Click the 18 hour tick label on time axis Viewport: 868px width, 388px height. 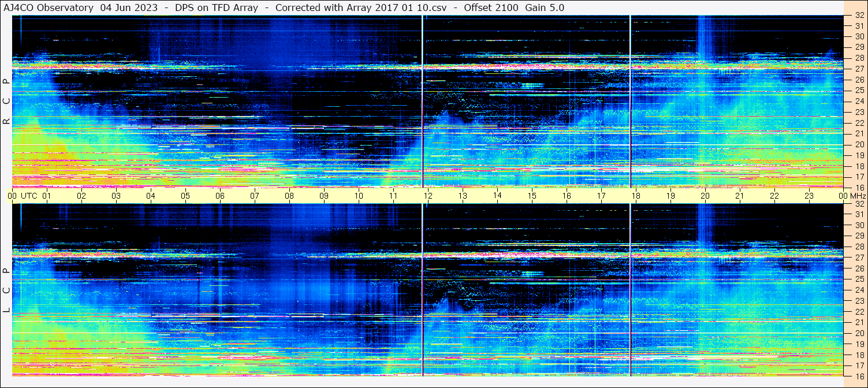coord(636,196)
